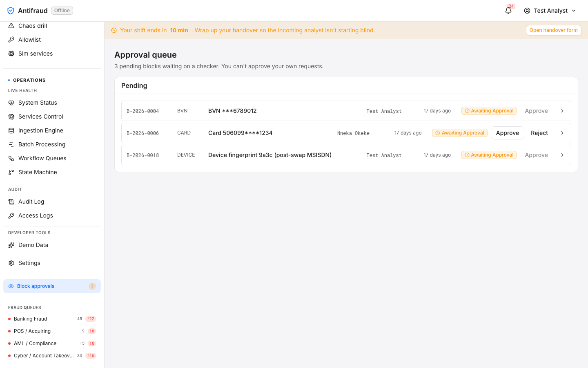Viewport: 588px width, 368px height.
Task: Go to Access Logs
Action: [x=52, y=215]
